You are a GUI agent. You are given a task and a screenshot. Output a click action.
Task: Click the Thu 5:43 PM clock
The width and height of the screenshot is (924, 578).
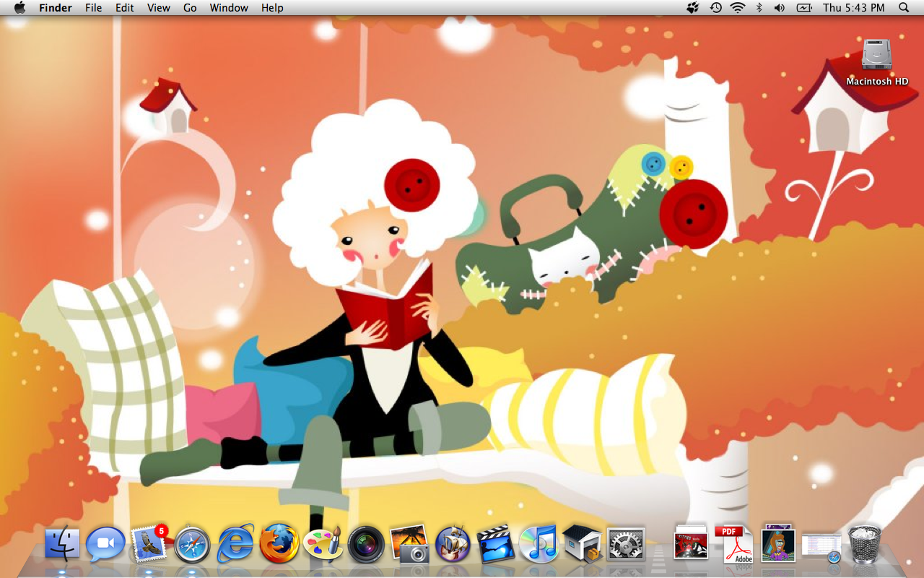click(x=853, y=8)
